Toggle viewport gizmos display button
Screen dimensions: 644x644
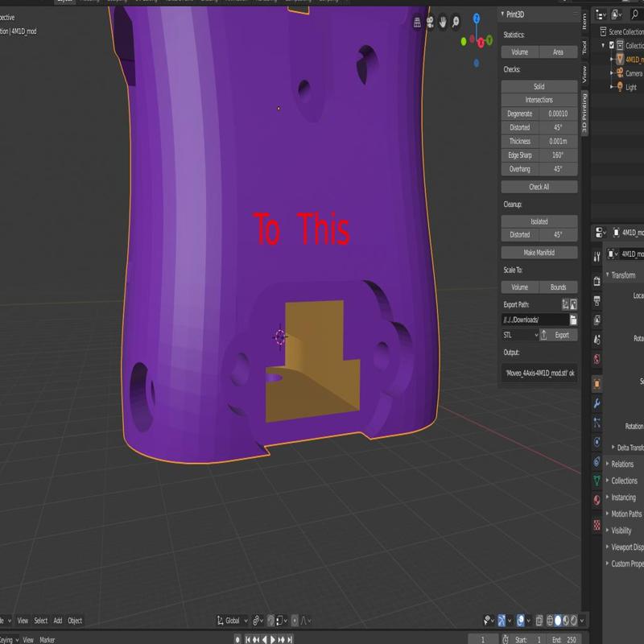coord(502,620)
